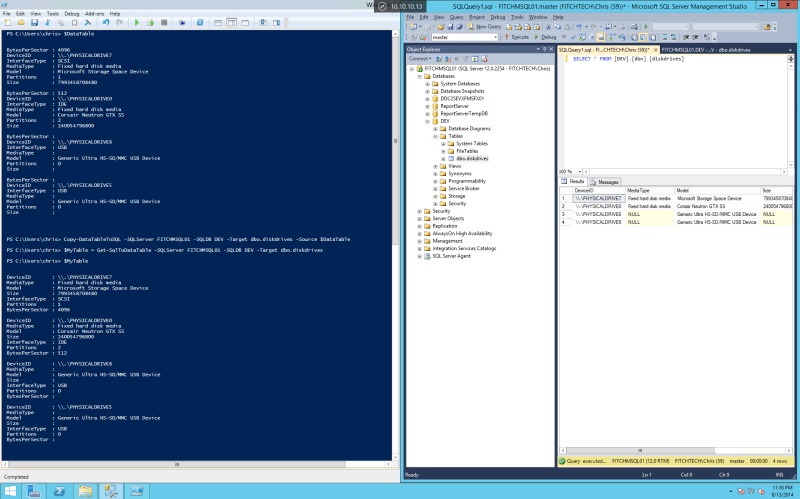This screenshot has width=800, height=499.
Task: Collapse FITCHMSQL01 server node
Action: tap(412, 68)
